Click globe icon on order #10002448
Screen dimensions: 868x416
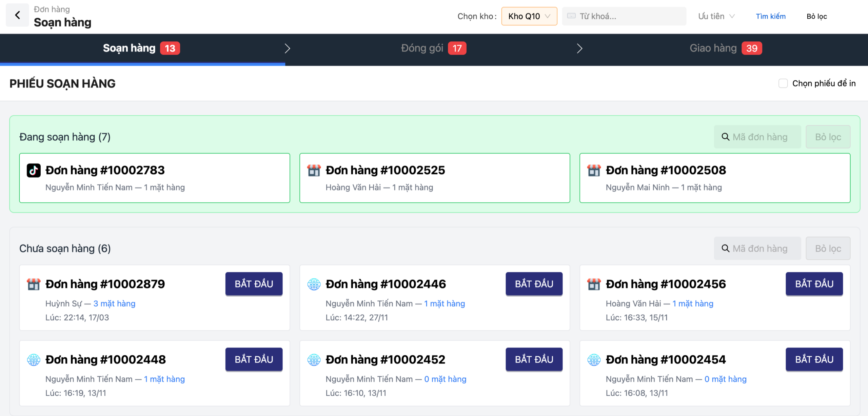click(x=34, y=360)
